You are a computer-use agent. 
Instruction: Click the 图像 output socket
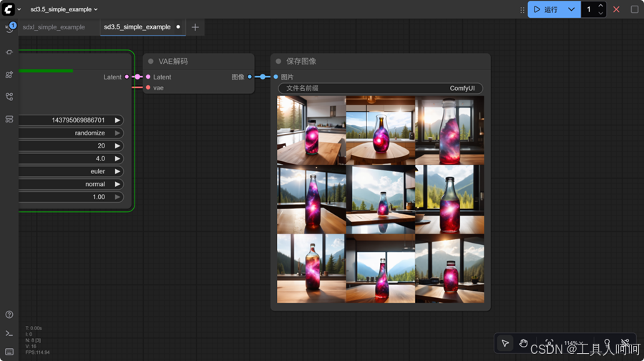[250, 77]
